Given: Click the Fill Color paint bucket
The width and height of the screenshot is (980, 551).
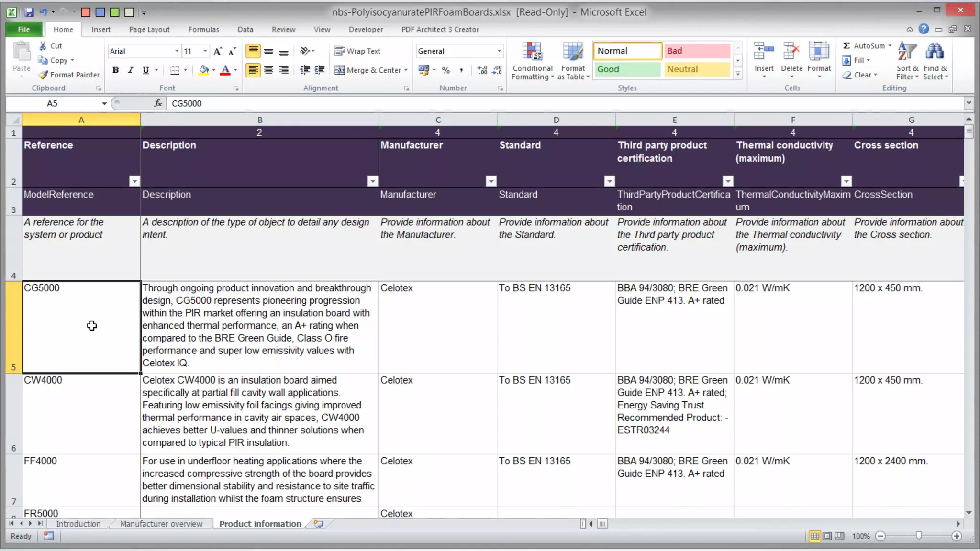Looking at the screenshot, I should (204, 70).
